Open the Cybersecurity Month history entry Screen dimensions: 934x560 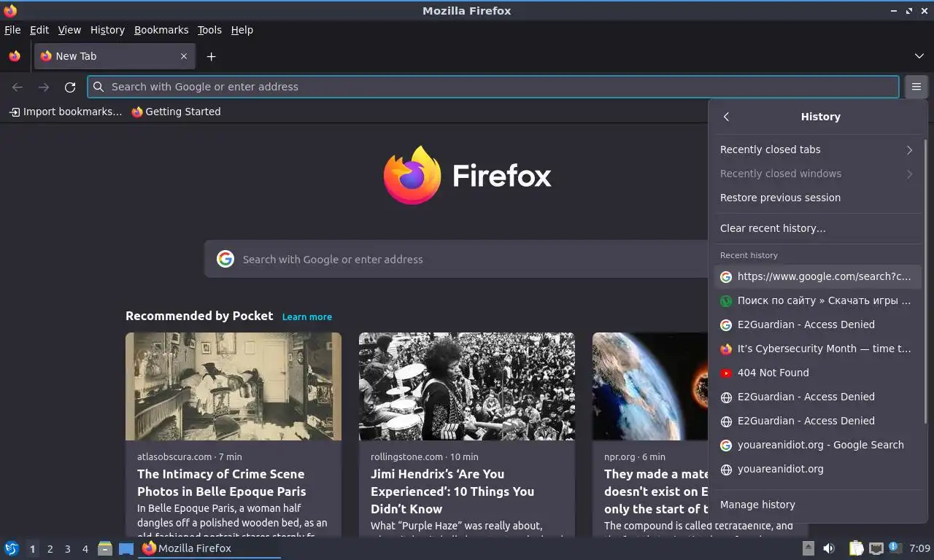tap(817, 349)
